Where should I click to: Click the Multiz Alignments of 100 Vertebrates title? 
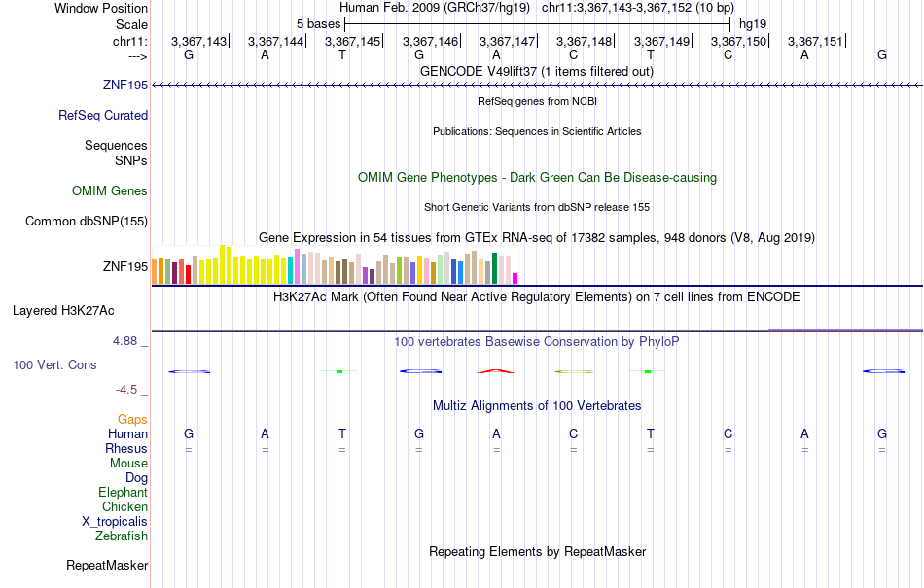tap(537, 406)
